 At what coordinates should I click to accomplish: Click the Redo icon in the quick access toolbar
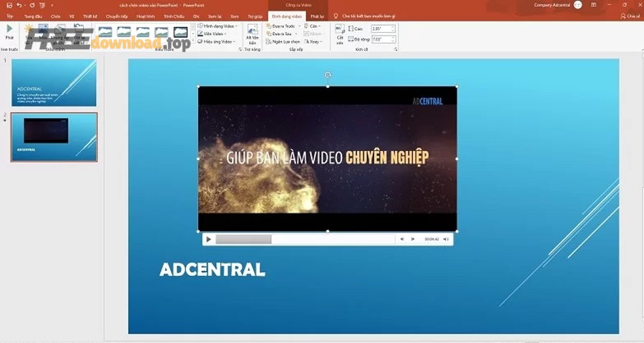pyautogui.click(x=32, y=5)
